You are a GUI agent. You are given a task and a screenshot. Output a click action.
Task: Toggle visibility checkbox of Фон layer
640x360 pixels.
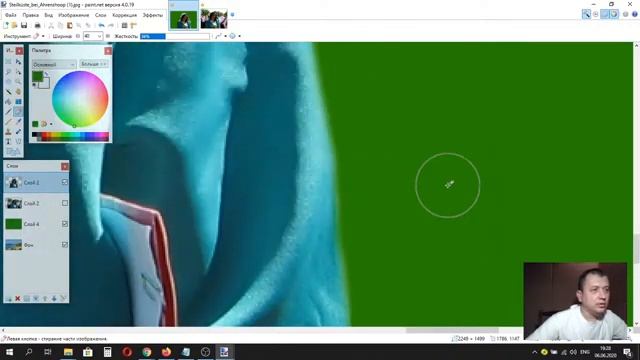65,244
